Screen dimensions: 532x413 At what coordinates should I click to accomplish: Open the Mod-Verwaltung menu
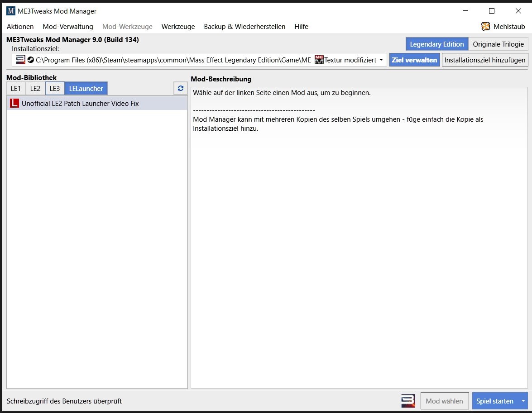click(68, 26)
